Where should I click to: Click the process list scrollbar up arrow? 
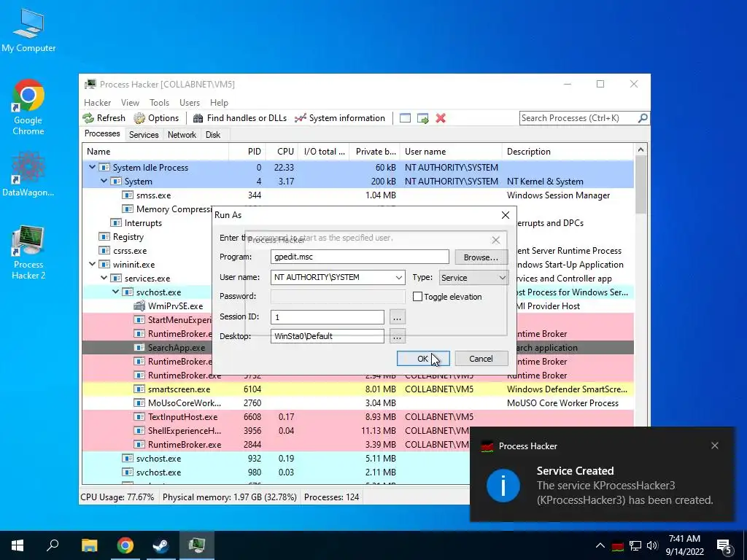[640, 150]
